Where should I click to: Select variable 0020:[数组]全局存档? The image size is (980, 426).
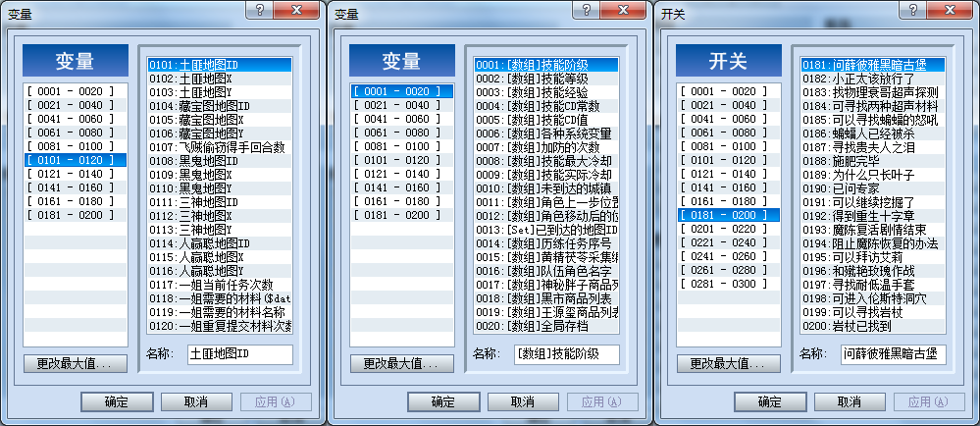click(x=546, y=326)
